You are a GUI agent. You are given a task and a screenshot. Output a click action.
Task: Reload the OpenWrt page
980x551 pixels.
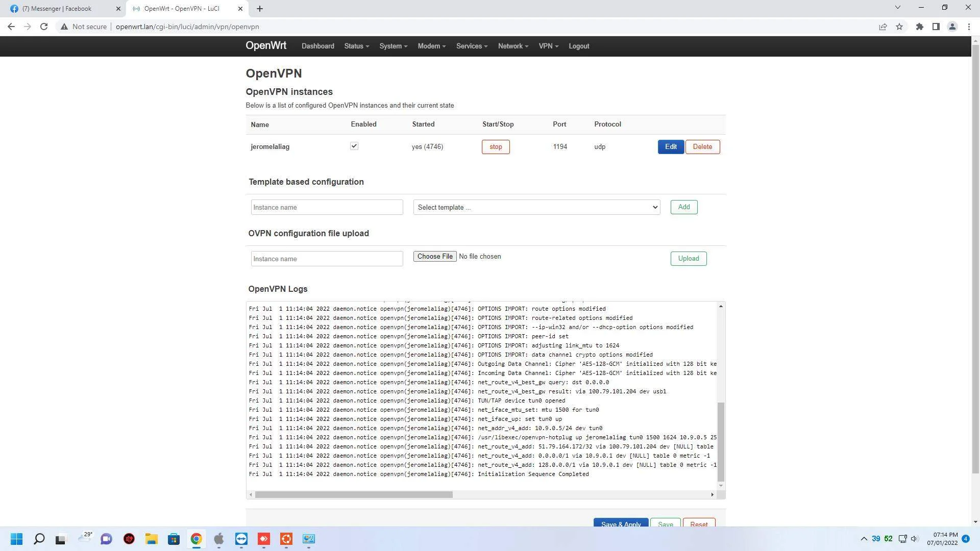pyautogui.click(x=44, y=27)
